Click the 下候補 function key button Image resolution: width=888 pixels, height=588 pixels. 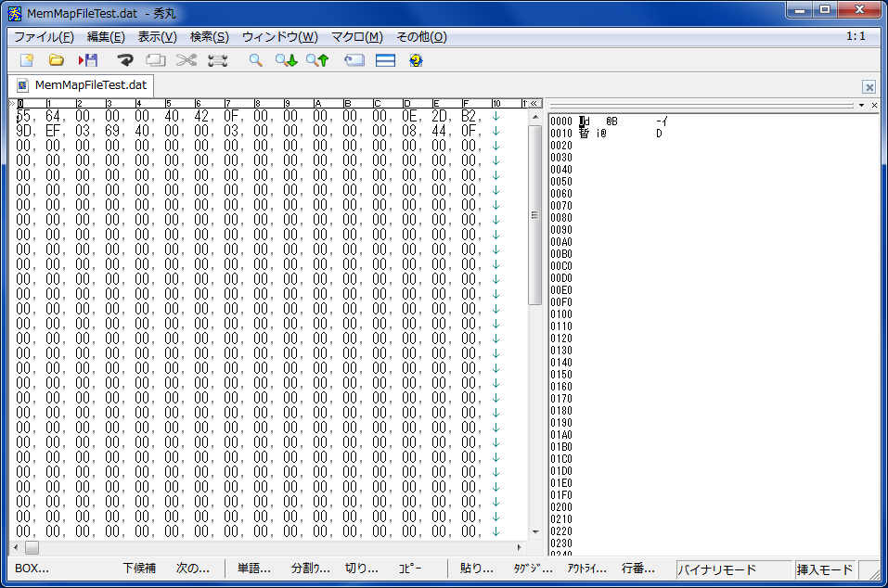coord(139,569)
